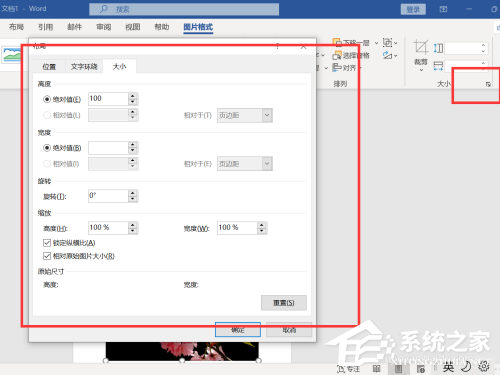Open the Picture Format (图片格式) tab
This screenshot has width=500, height=375.
pyautogui.click(x=198, y=27)
